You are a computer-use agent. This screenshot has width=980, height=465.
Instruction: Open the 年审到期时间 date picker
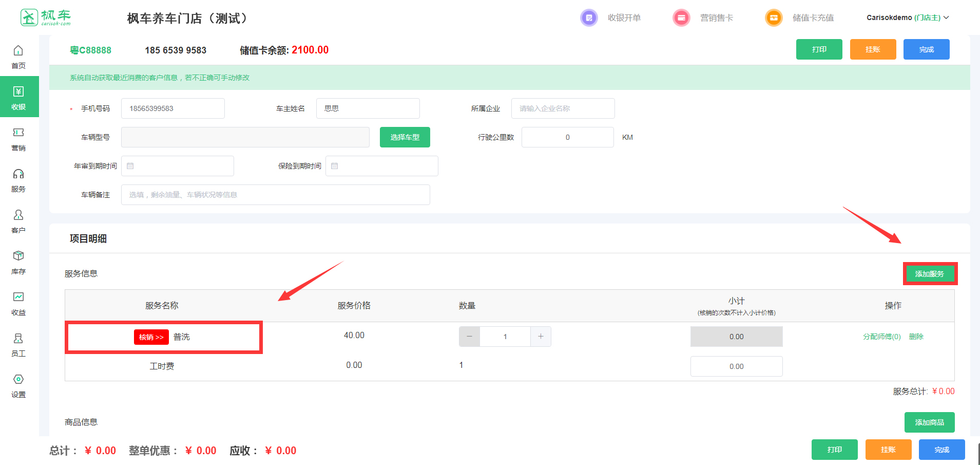tap(178, 166)
